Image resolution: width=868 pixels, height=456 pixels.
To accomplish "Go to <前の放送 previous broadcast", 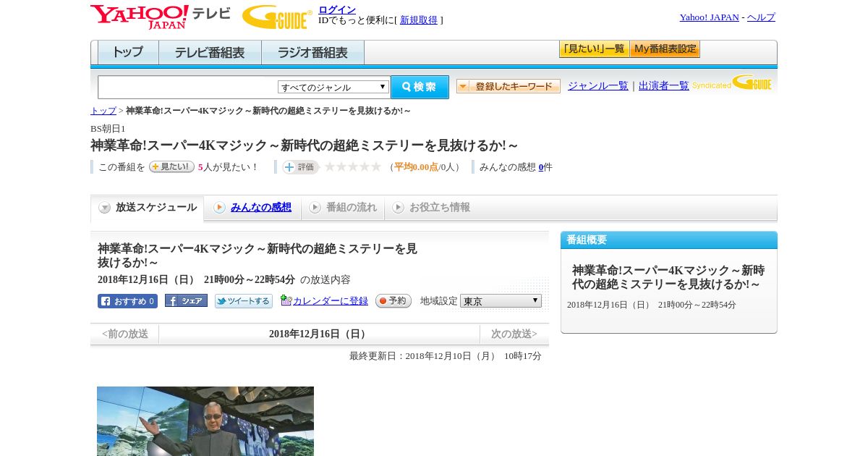I will pos(125,334).
